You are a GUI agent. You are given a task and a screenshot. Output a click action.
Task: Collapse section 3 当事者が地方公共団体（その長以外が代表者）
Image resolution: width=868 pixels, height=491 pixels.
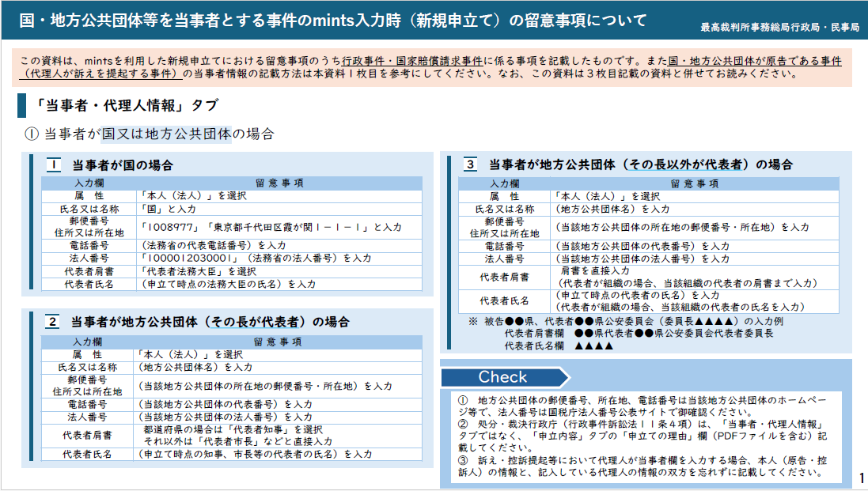(x=625, y=165)
